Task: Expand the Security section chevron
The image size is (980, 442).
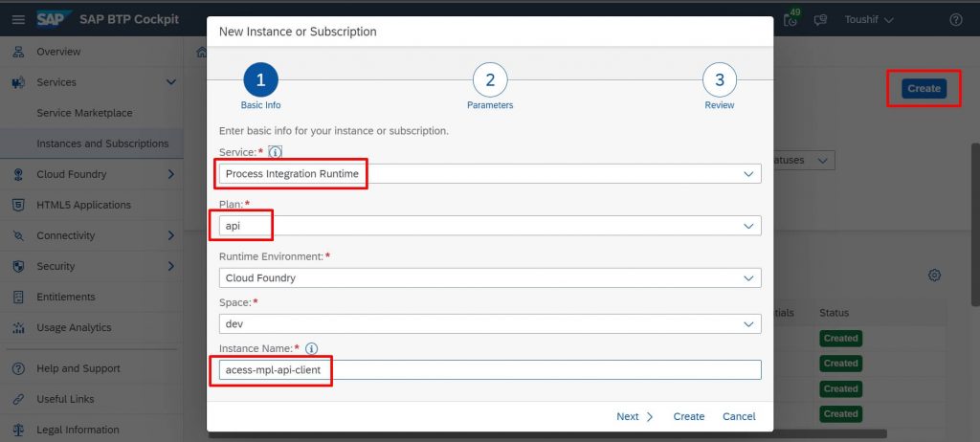Action: (170, 266)
